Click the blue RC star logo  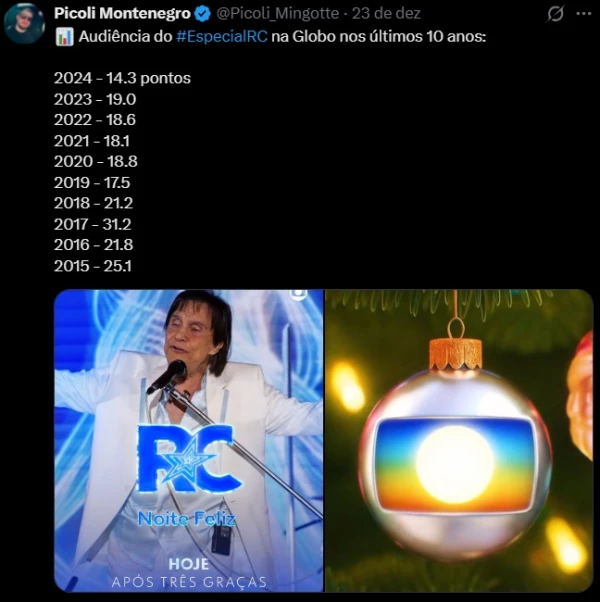tap(189, 458)
